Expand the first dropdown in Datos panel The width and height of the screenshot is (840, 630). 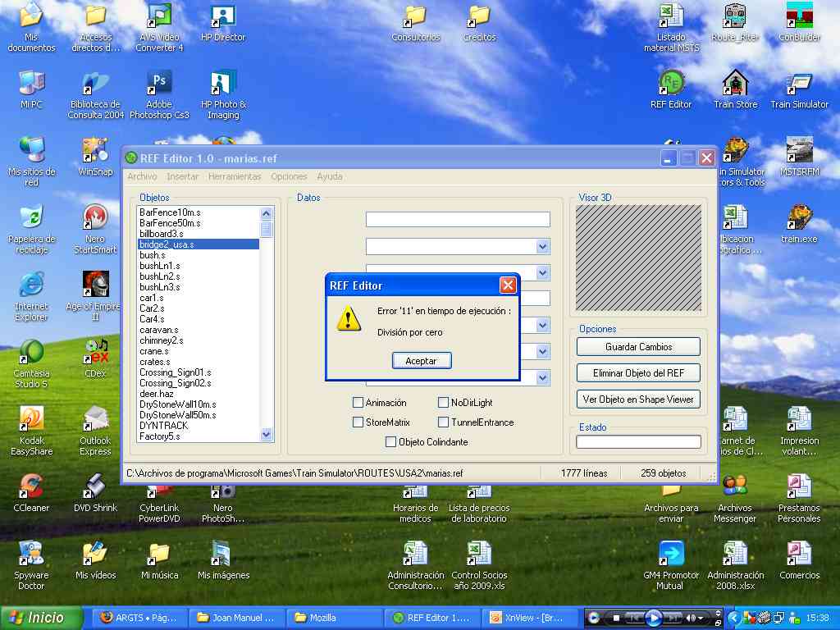tap(542, 246)
